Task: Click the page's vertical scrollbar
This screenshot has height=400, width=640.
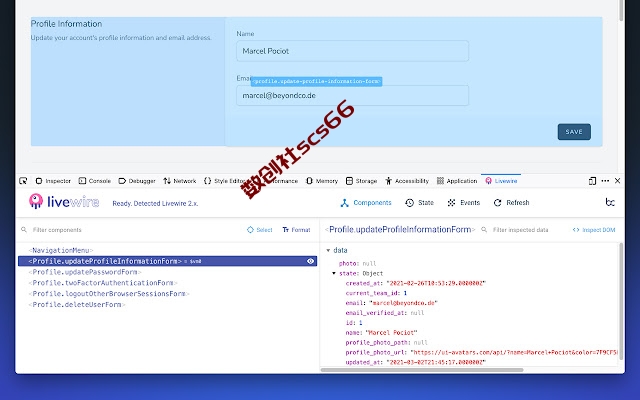Action: click(621, 10)
